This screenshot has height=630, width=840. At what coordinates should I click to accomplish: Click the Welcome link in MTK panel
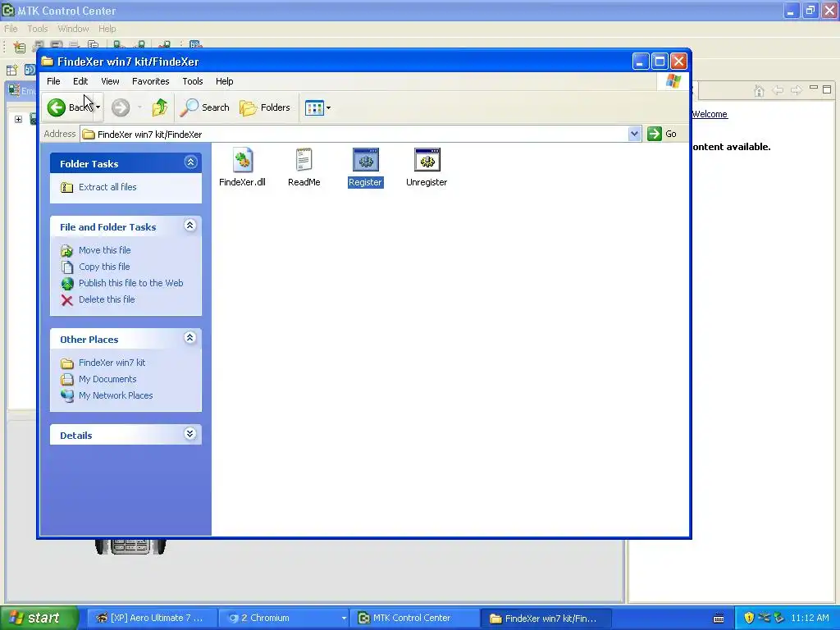click(710, 114)
